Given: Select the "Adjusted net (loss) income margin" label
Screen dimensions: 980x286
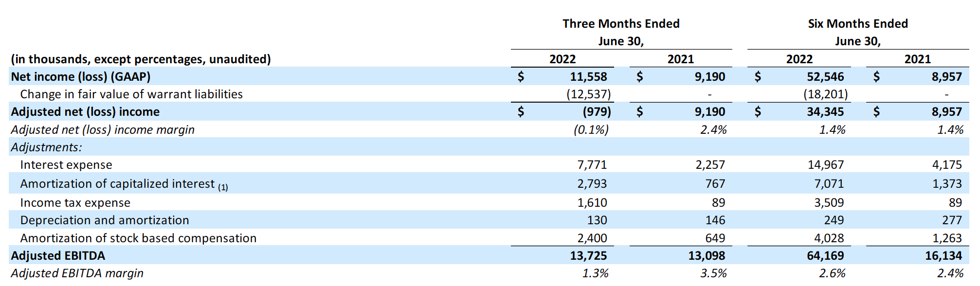Looking at the screenshot, I should coord(103,130).
